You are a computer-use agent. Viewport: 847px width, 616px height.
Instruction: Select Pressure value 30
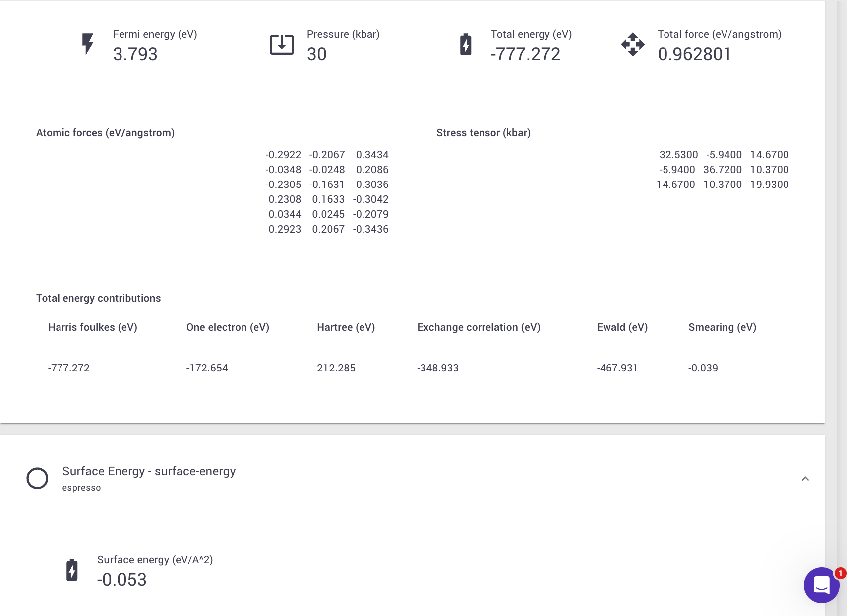(x=316, y=54)
